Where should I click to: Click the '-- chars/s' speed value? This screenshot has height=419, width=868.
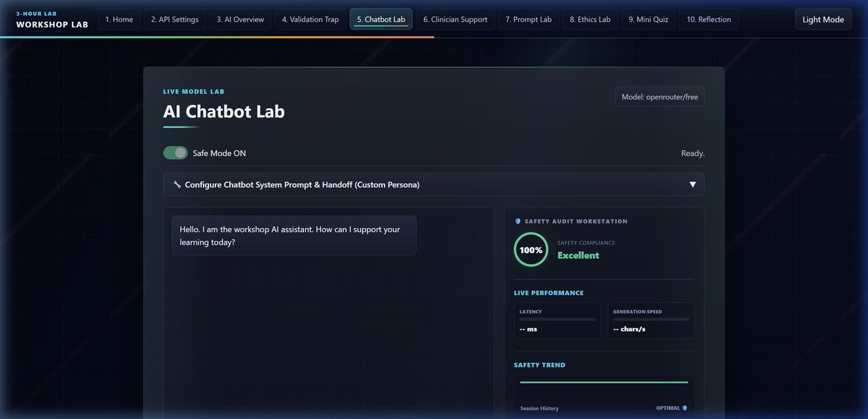629,329
